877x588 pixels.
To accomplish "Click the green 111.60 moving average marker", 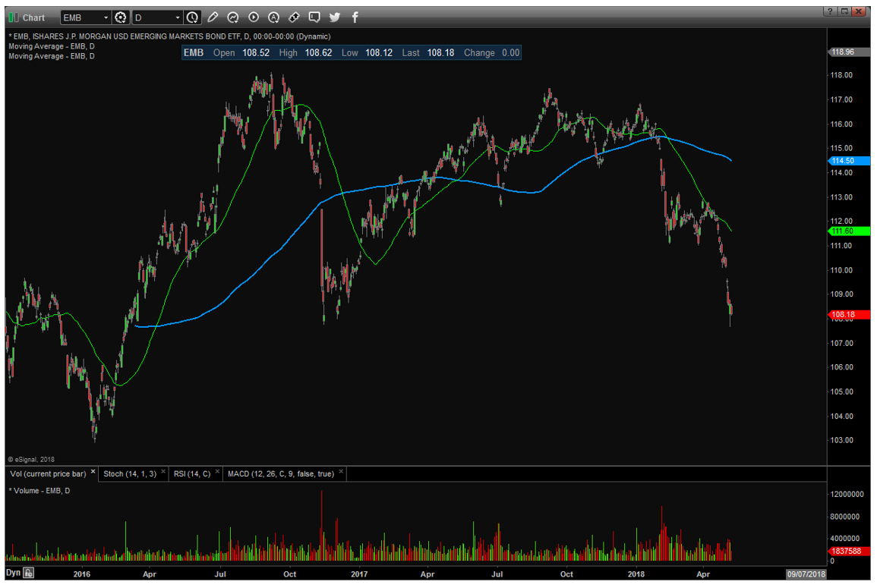I will click(847, 231).
